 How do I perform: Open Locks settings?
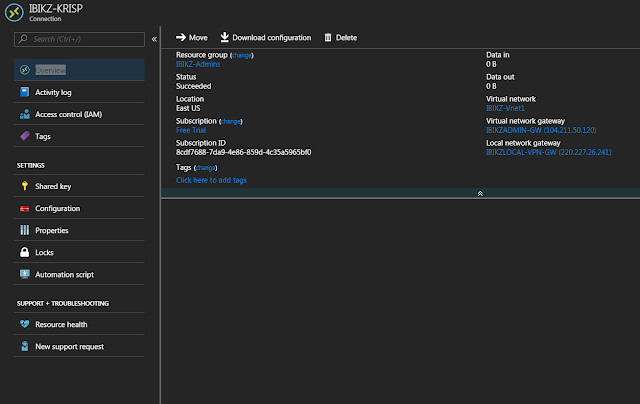click(x=79, y=252)
